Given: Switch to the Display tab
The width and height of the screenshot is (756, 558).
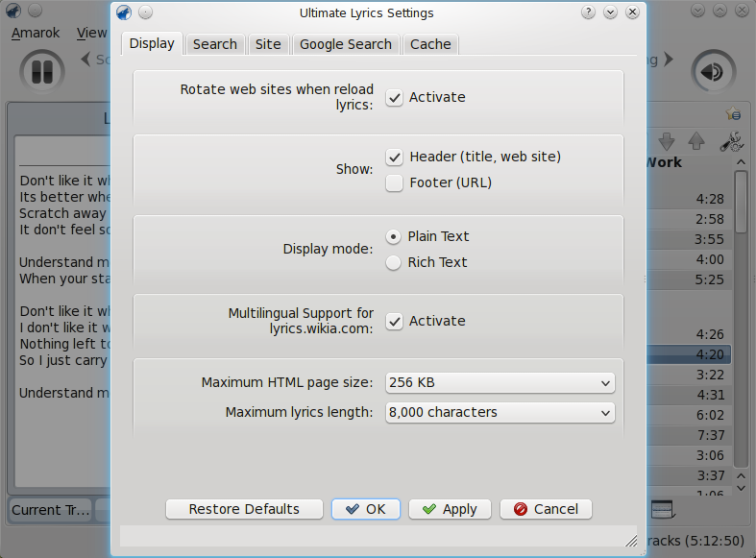Looking at the screenshot, I should [x=152, y=44].
